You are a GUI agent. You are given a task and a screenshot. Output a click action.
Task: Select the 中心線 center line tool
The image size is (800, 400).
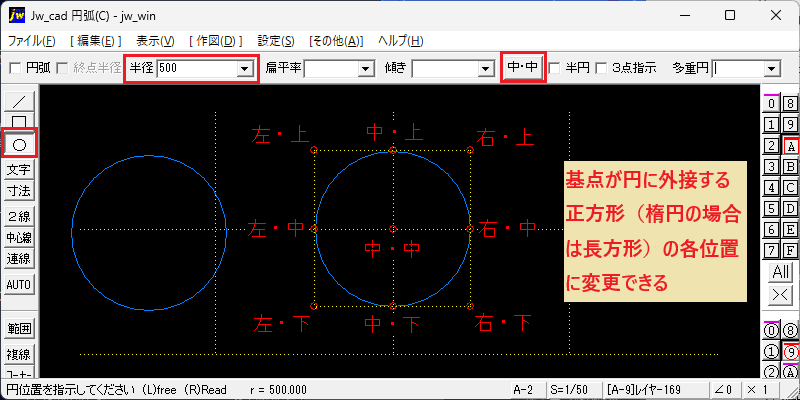pos(19,238)
